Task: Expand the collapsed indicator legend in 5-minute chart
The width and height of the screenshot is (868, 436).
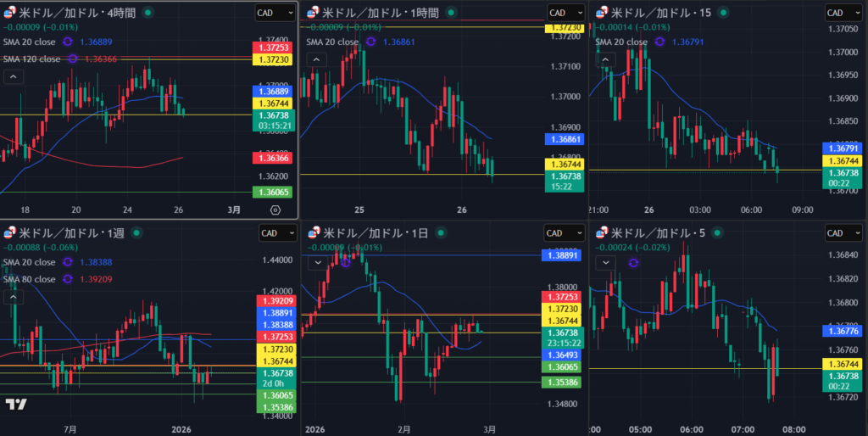Action: coord(606,263)
